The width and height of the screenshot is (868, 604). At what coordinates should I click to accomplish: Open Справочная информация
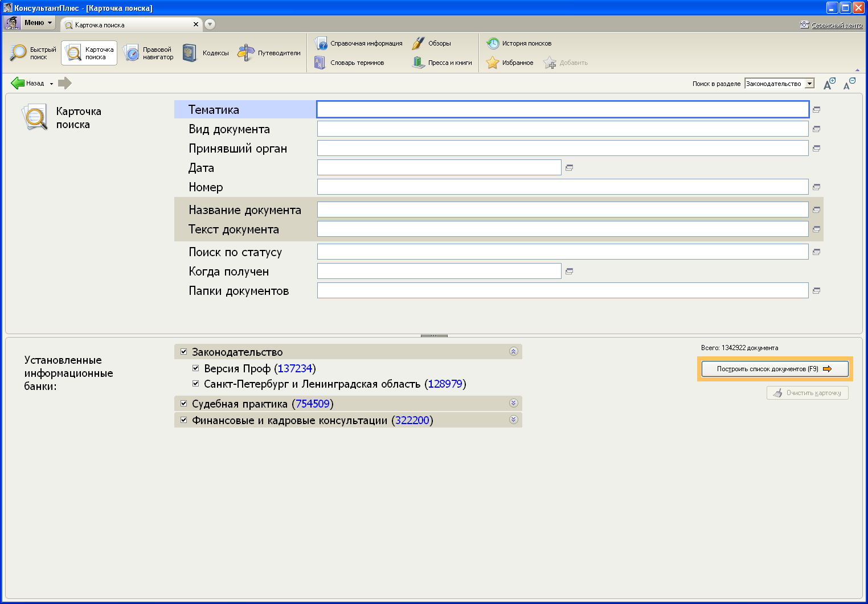(358, 43)
